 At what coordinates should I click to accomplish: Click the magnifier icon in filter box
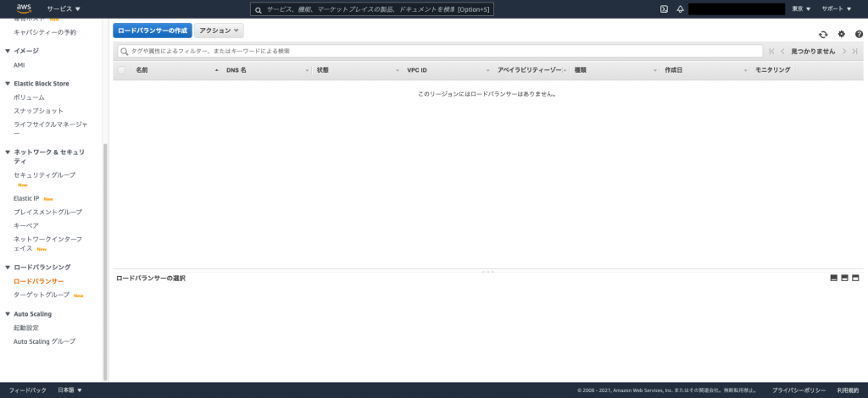pyautogui.click(x=125, y=51)
